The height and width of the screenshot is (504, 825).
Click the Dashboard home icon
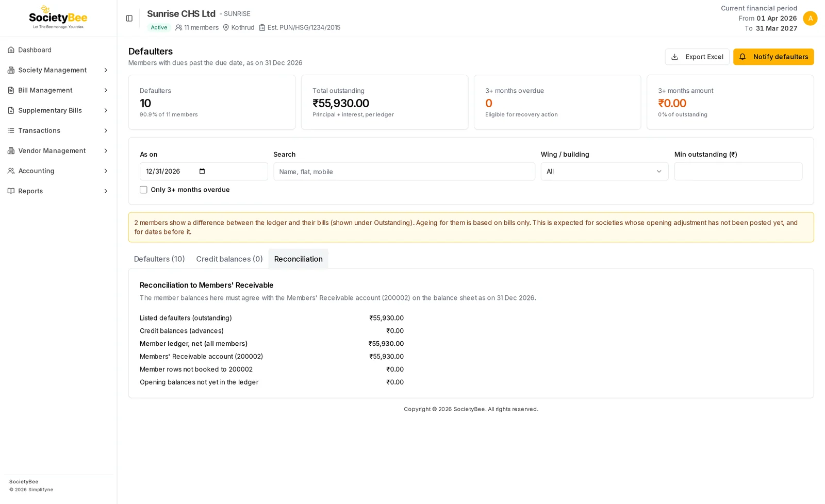click(11, 50)
